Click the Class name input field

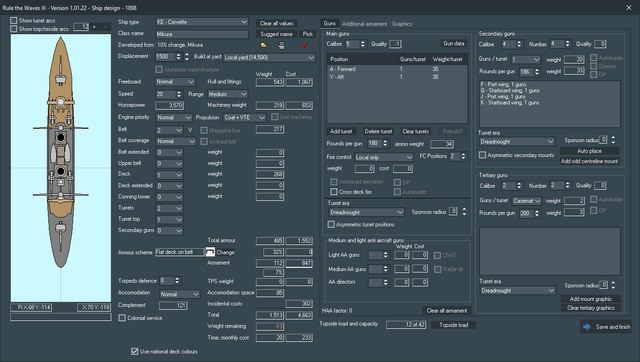[x=202, y=34]
